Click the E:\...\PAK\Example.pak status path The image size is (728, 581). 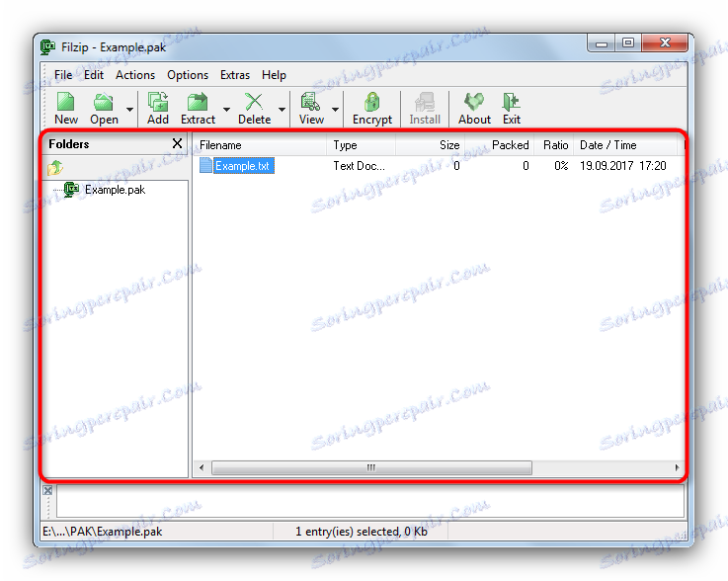point(102,532)
